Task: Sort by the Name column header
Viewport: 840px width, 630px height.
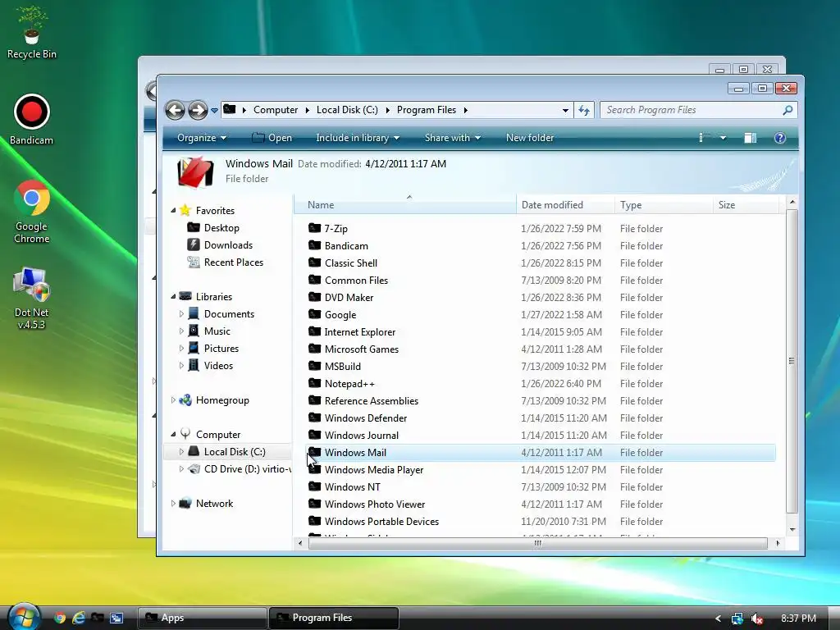Action: (x=405, y=204)
